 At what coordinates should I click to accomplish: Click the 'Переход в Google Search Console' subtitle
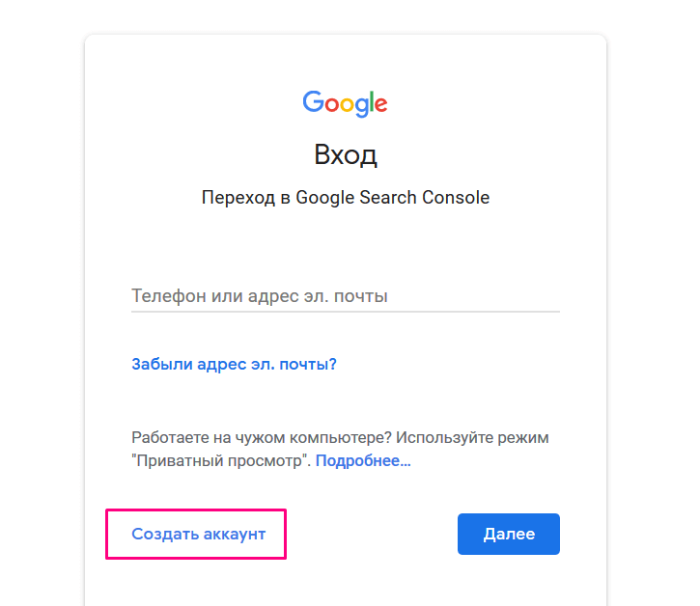345,198
